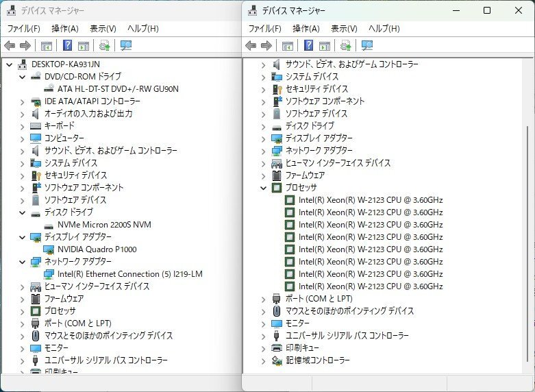
Task: Collapse DVD/CD-ROM ドライブ category
Action: [23, 77]
